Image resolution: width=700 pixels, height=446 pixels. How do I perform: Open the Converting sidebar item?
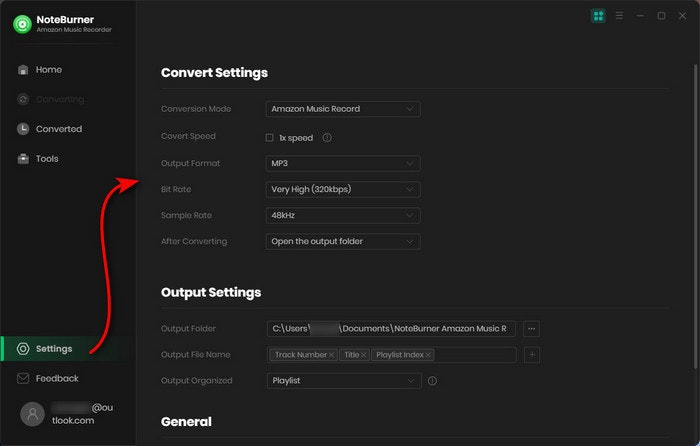[50, 99]
